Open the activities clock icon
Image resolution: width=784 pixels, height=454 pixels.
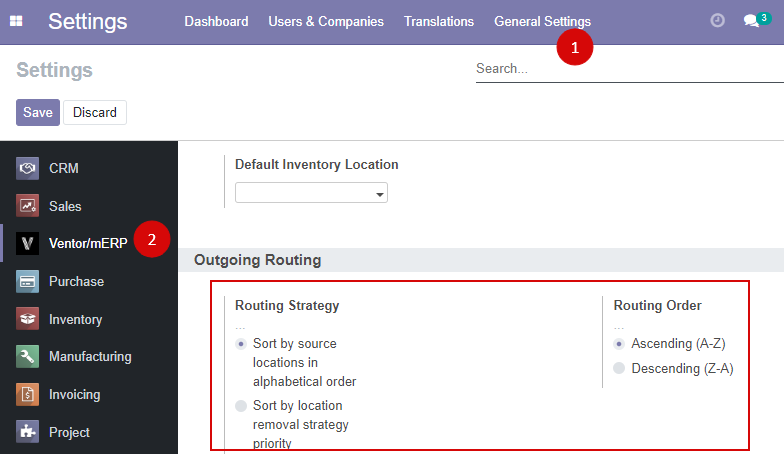tap(718, 20)
